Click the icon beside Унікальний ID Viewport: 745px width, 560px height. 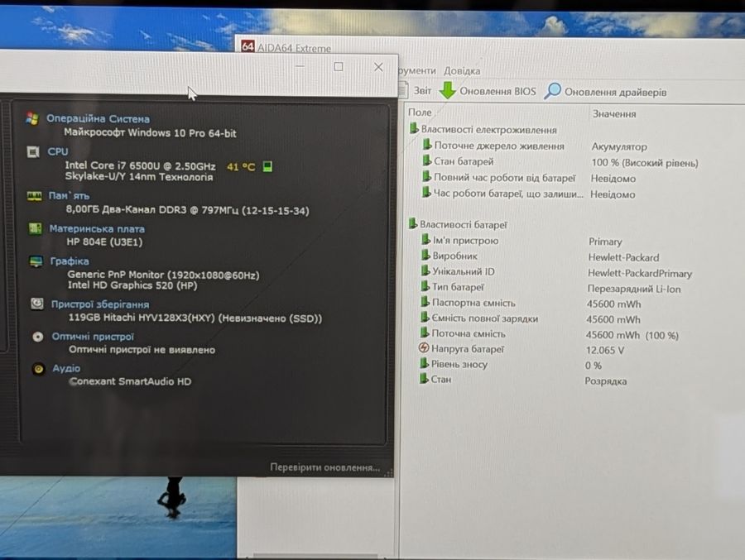click(425, 270)
